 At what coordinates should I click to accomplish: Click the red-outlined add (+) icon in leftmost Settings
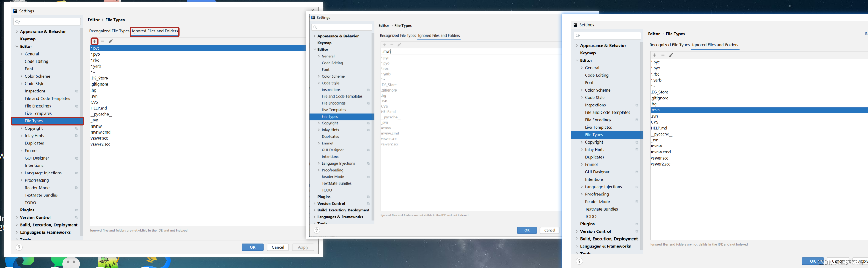(94, 41)
